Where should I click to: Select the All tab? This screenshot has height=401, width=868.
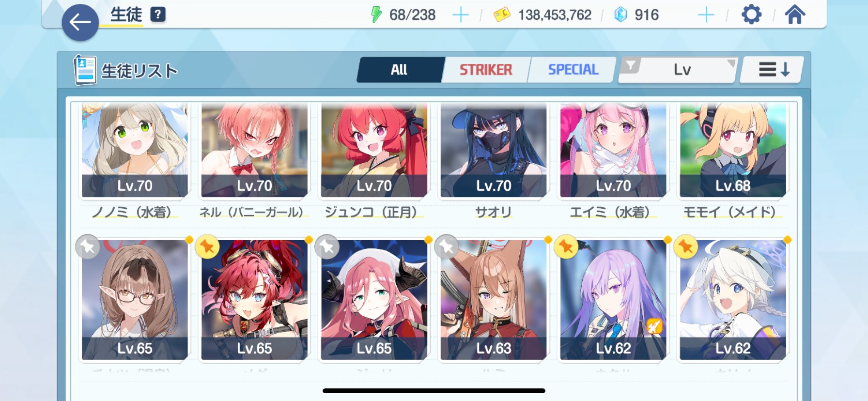pyautogui.click(x=399, y=70)
